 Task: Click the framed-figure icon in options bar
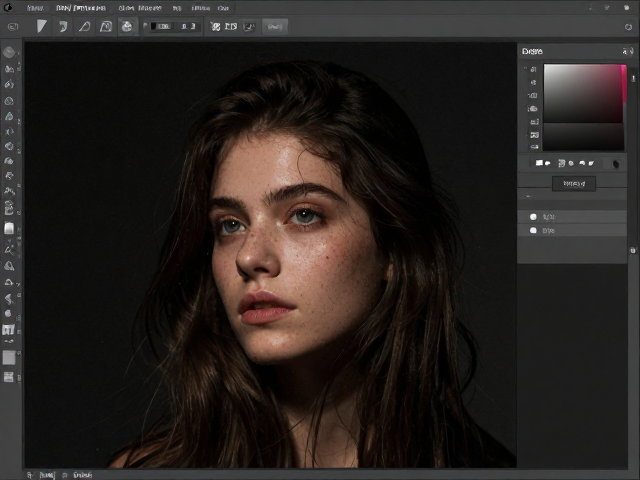click(x=106, y=27)
